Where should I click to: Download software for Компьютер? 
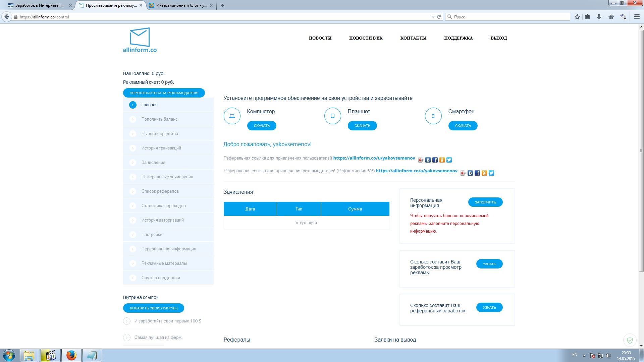coord(262,126)
